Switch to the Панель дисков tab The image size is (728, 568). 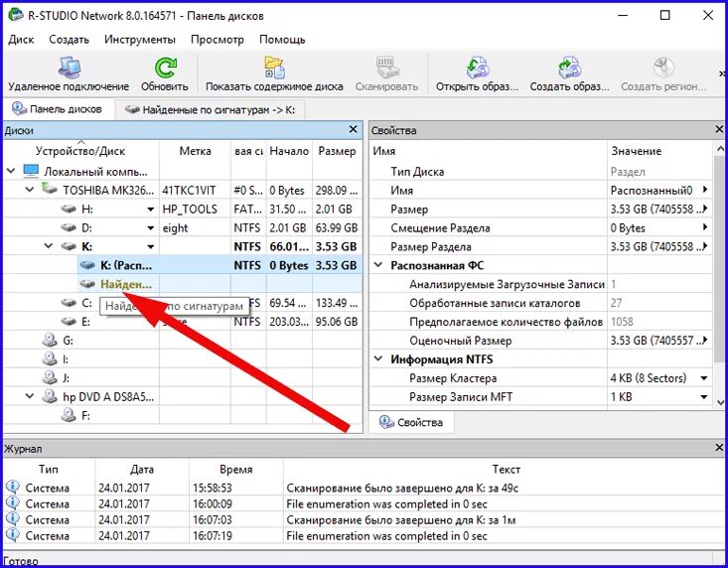57,109
